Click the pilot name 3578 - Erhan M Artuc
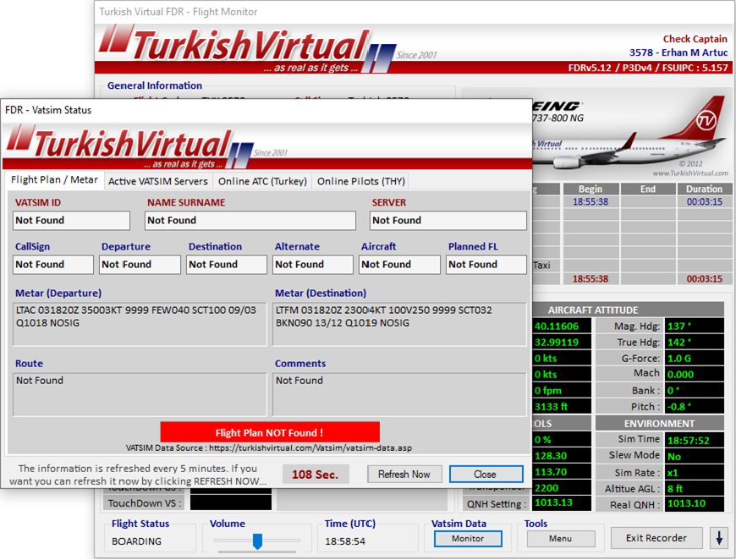 [678, 52]
